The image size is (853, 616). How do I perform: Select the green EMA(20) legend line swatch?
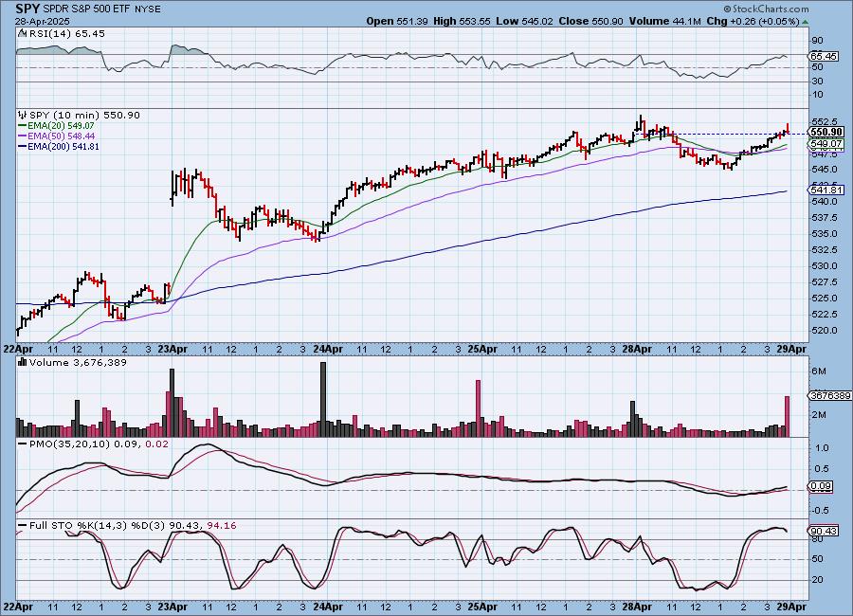pos(23,126)
